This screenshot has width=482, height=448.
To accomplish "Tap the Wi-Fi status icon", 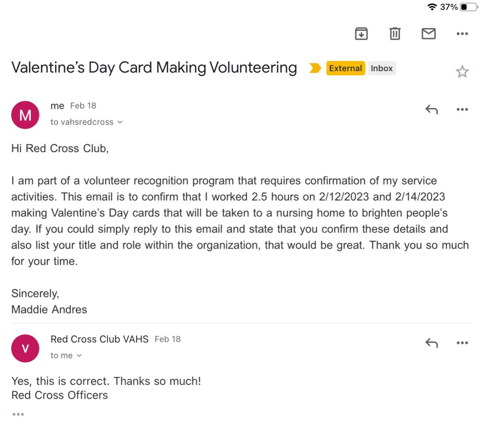I will click(432, 7).
